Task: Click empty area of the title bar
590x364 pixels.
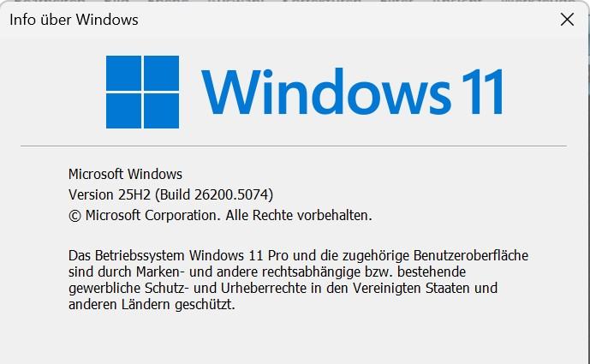Action: pyautogui.click(x=338, y=20)
